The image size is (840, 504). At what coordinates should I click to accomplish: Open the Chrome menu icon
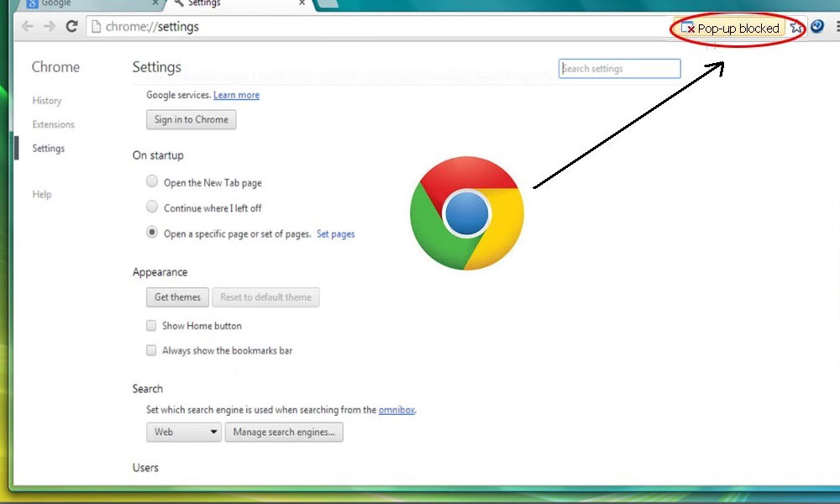[x=837, y=27]
